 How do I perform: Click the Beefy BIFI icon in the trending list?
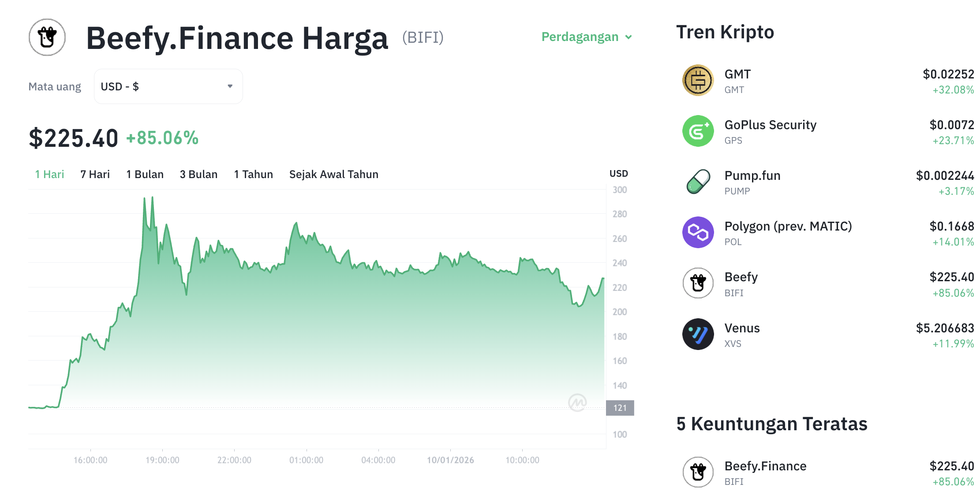click(x=698, y=283)
